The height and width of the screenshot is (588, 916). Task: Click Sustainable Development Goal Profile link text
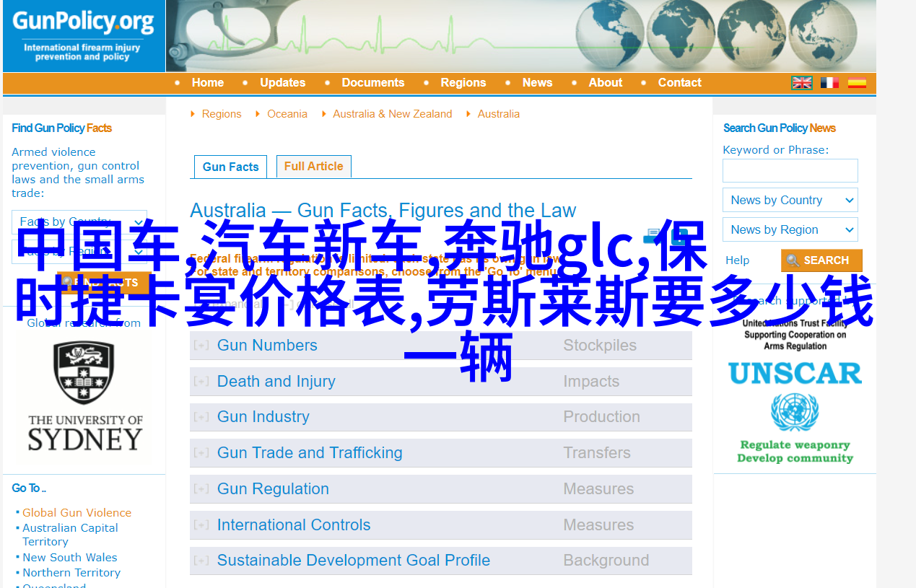pyautogui.click(x=354, y=561)
